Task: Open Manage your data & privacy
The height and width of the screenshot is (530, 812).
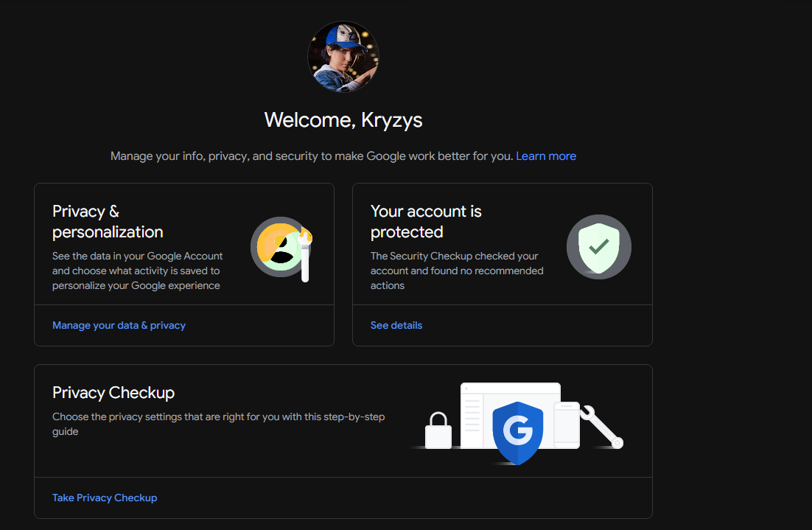Action: [x=119, y=325]
